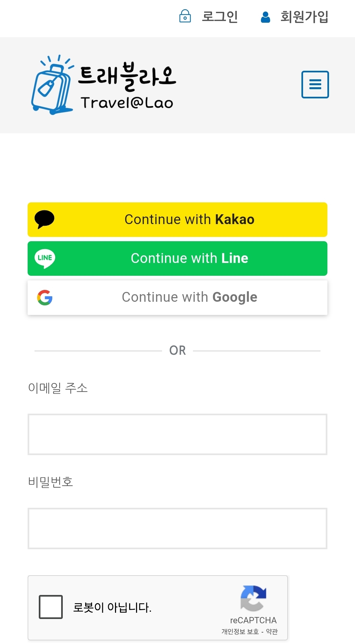Open the reCAPTCHA 개인정보 보호 link
Screen dimensions: 355x644
click(240, 631)
